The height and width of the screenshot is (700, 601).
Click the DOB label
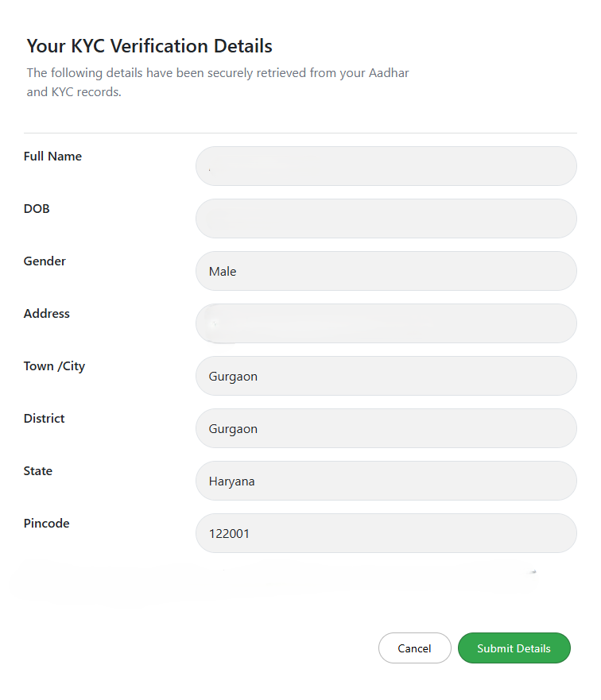(x=37, y=208)
